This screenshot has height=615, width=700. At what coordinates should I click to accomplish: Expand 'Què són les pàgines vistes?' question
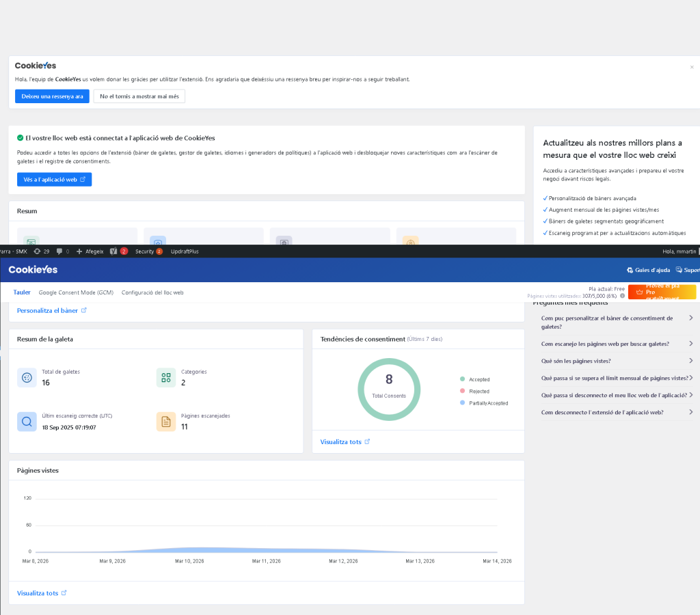tap(691, 361)
